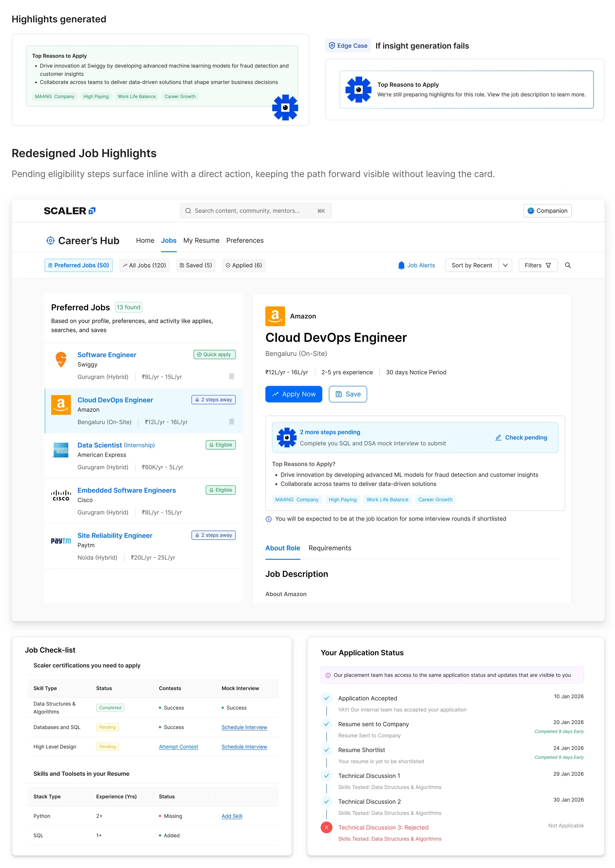Screen dimensions: 615x868
Task: Click Check pending link
Action: click(x=521, y=437)
